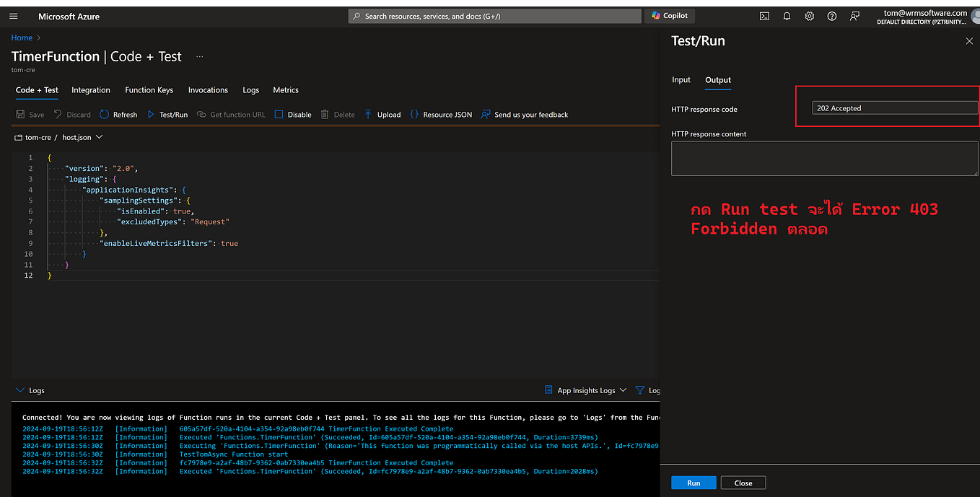Launch Copilot from the top bar

pyautogui.click(x=669, y=15)
